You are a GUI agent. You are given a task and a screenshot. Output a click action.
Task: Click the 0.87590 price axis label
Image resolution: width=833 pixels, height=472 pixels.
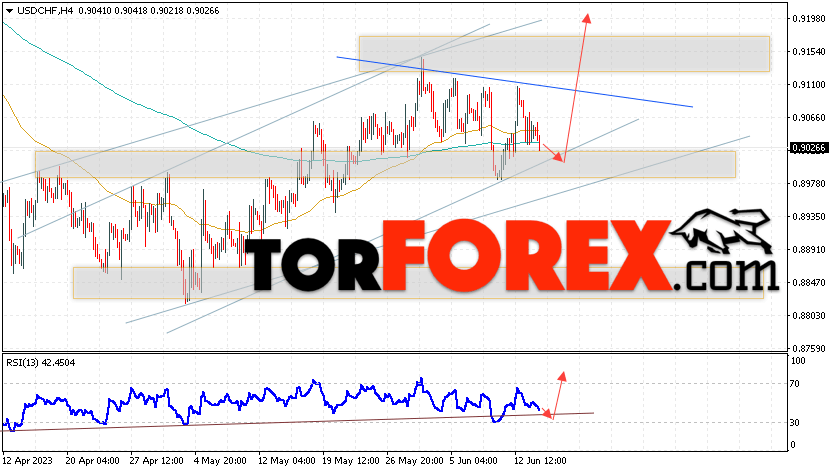coord(809,349)
